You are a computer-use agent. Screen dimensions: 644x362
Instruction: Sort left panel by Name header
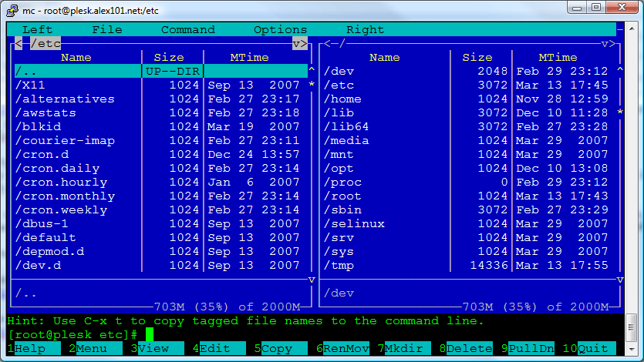click(x=76, y=58)
